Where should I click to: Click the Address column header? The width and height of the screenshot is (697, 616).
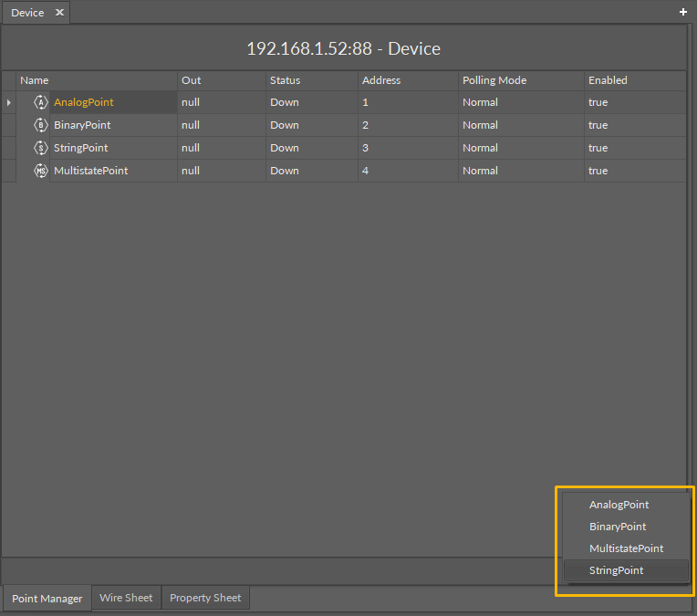tap(380, 80)
